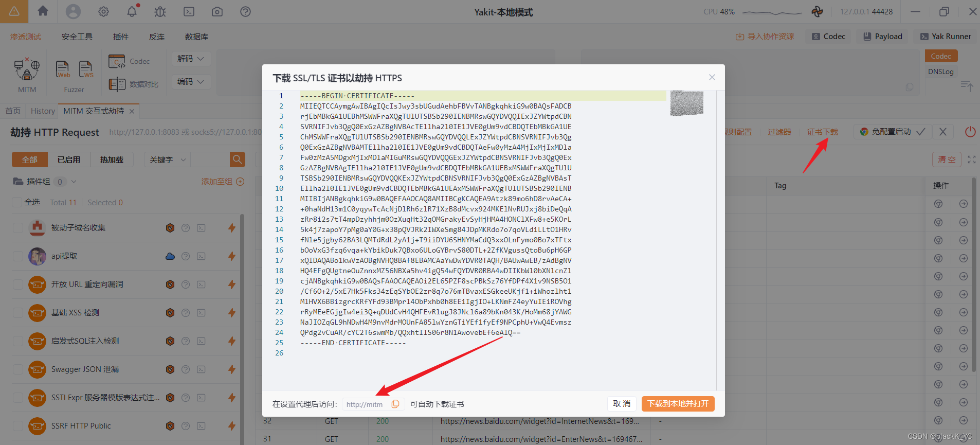980x445 pixels.
Task: Open help for the Swagger JSON 泄漏 plugin
Action: 186,369
